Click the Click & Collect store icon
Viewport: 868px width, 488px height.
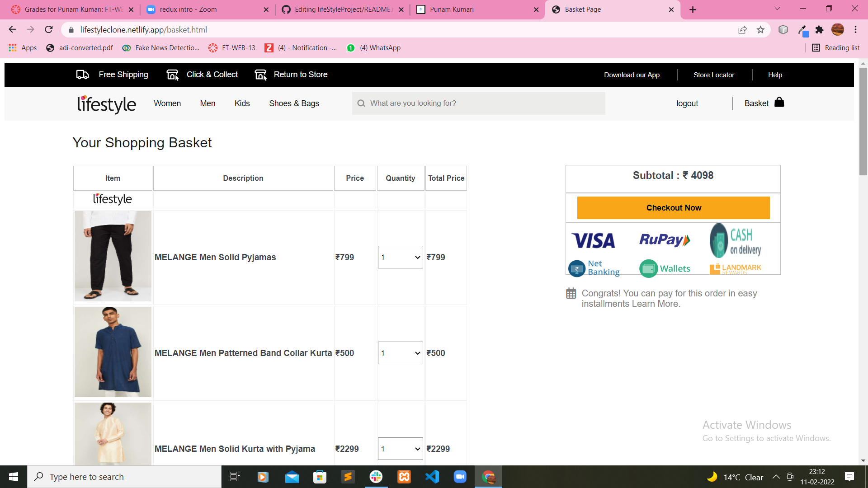pos(172,75)
